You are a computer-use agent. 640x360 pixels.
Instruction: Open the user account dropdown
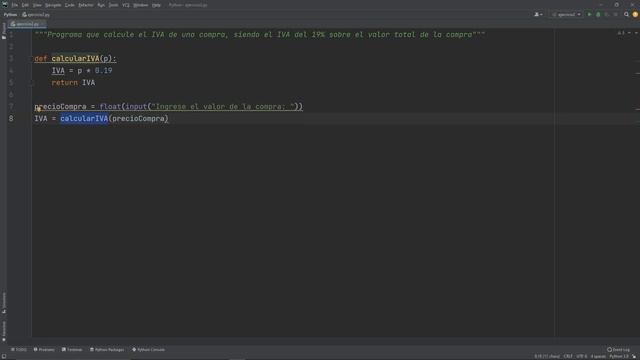538,15
